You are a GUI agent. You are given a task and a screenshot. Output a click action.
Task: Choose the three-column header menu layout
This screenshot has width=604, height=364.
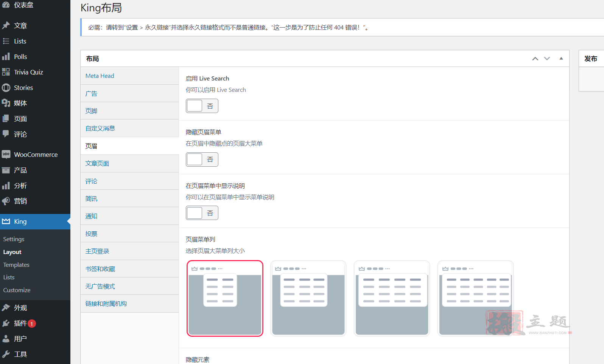(308, 298)
